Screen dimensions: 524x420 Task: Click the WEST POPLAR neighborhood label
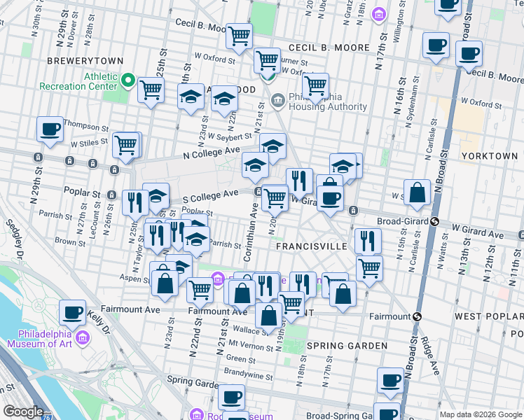(x=489, y=316)
